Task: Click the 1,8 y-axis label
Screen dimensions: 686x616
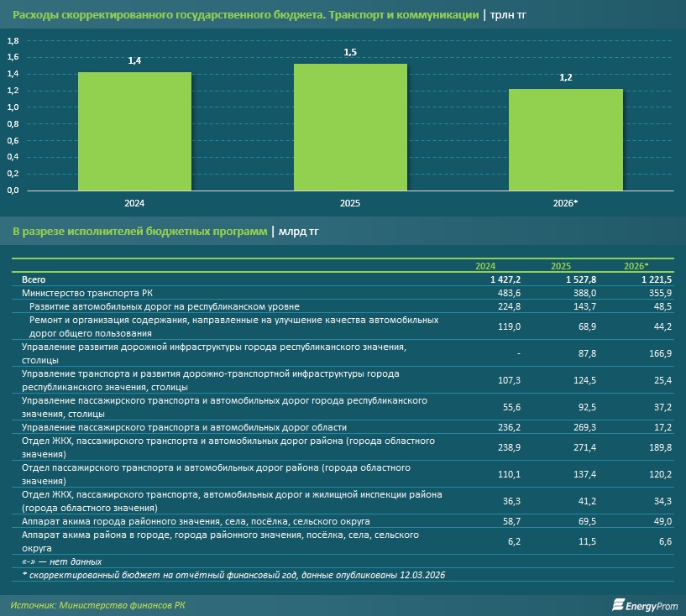Action: coord(13,40)
